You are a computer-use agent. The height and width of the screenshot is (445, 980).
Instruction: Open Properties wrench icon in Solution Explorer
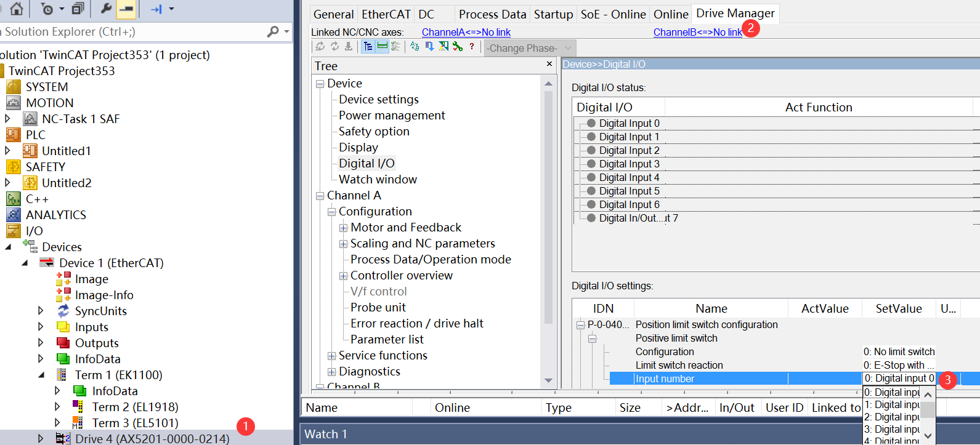tap(106, 9)
